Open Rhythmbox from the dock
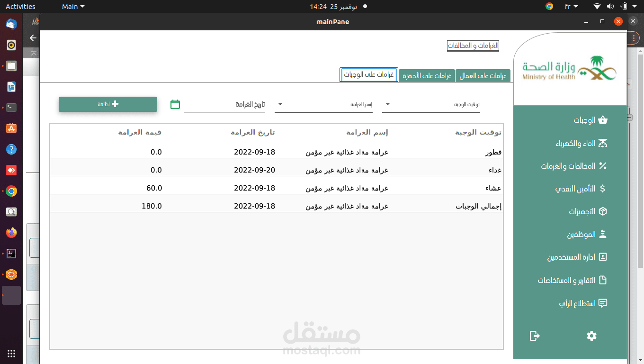The image size is (644, 364). coord(11,45)
